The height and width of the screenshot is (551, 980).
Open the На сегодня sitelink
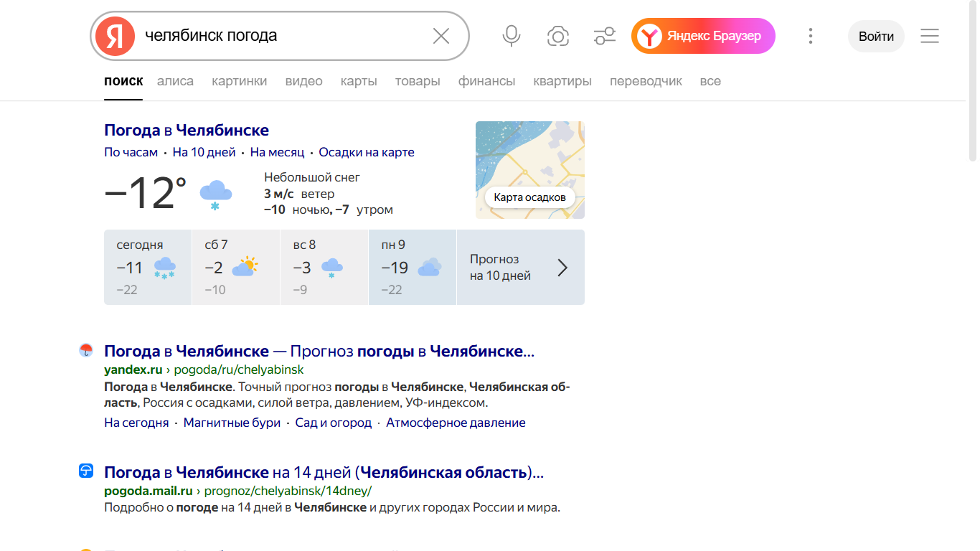(x=136, y=423)
